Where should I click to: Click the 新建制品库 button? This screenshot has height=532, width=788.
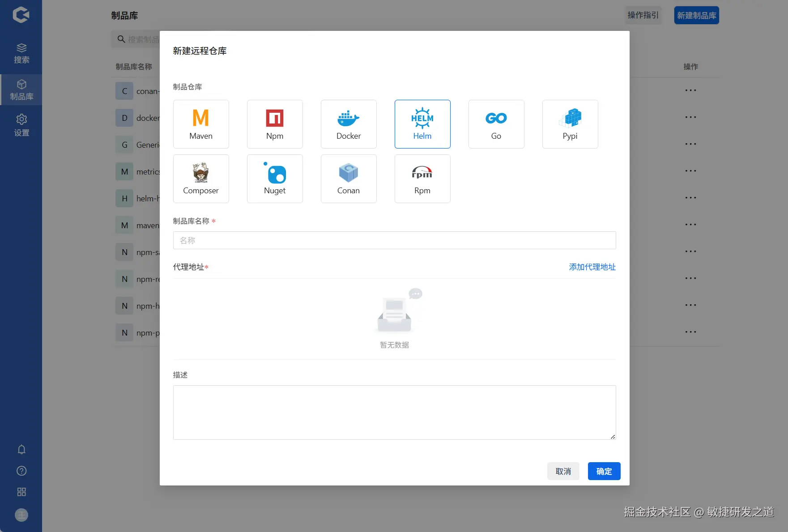click(x=697, y=15)
